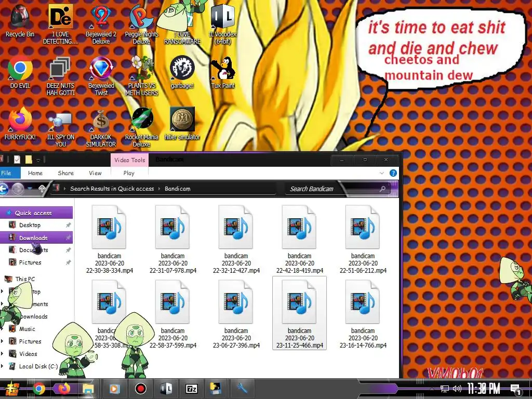The width and height of the screenshot is (532, 399).
Task: Switch to the Home ribbon tab
Action: (35, 173)
